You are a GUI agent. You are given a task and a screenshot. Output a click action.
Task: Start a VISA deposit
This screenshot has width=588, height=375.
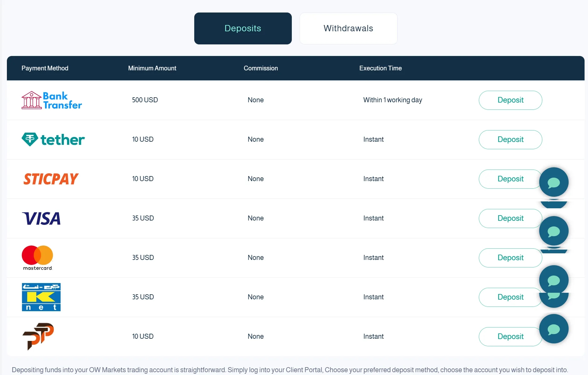tap(510, 218)
